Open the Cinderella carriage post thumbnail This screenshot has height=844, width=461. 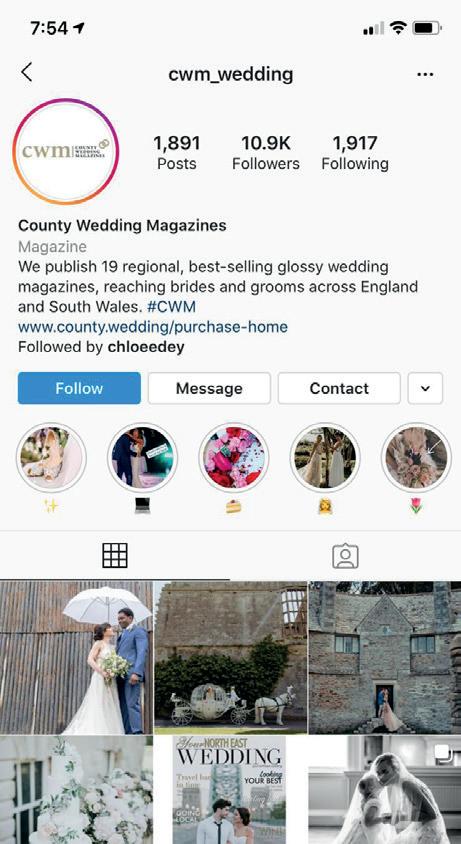[230, 657]
